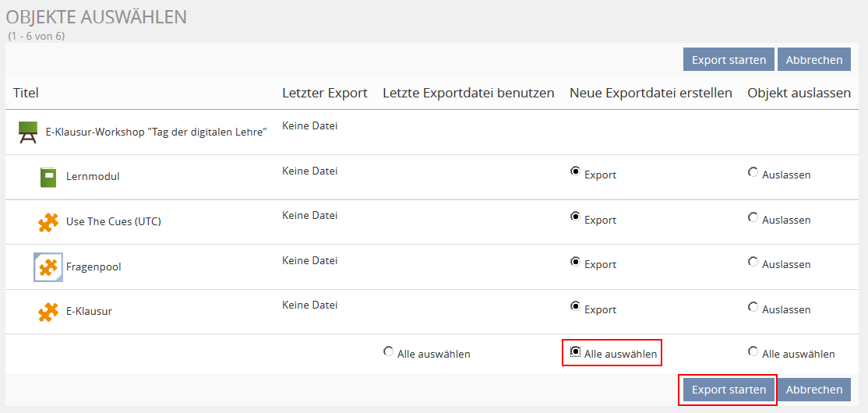Image resolution: width=868 pixels, height=413 pixels.
Task: Select all under Neue Exportdatei erstellen
Action: [575, 351]
